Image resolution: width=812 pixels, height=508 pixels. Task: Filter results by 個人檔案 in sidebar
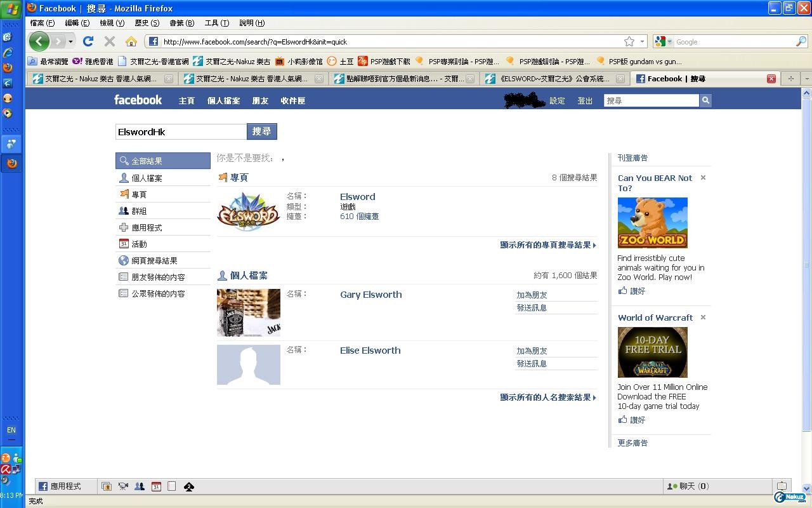pos(147,178)
